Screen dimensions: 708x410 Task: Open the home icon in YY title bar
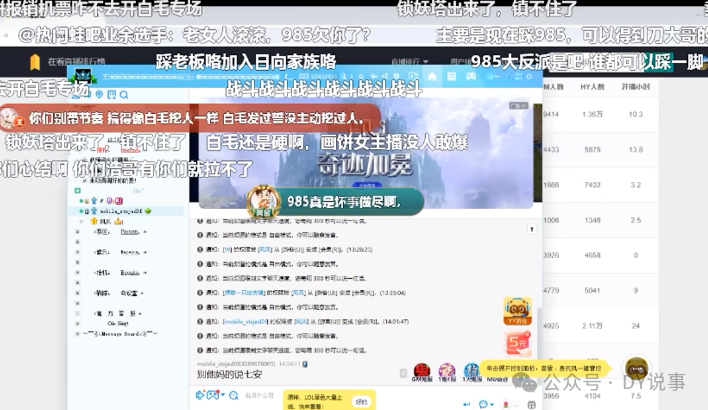tap(432, 76)
